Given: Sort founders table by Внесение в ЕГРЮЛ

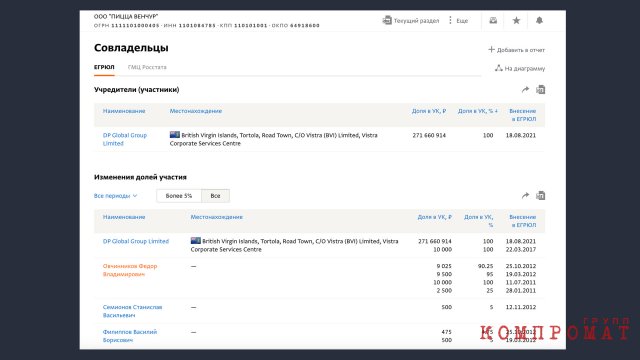Looking at the screenshot, I should point(523,115).
